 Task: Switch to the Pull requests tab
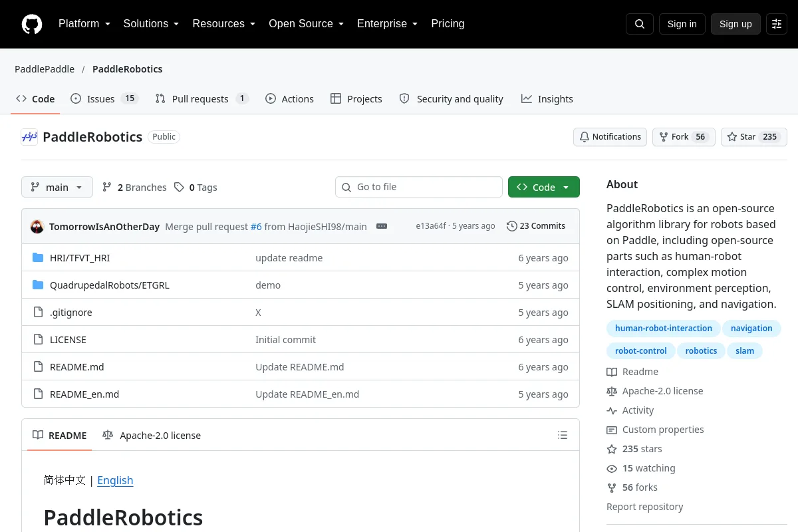pos(201,99)
